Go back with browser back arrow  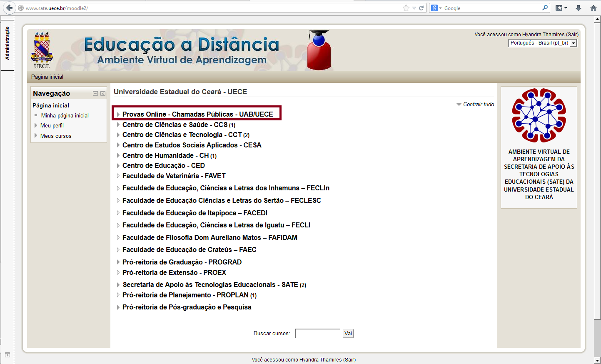pyautogui.click(x=9, y=8)
